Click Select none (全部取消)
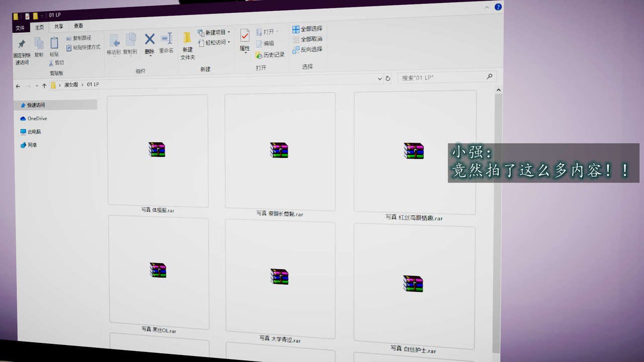 tap(307, 39)
